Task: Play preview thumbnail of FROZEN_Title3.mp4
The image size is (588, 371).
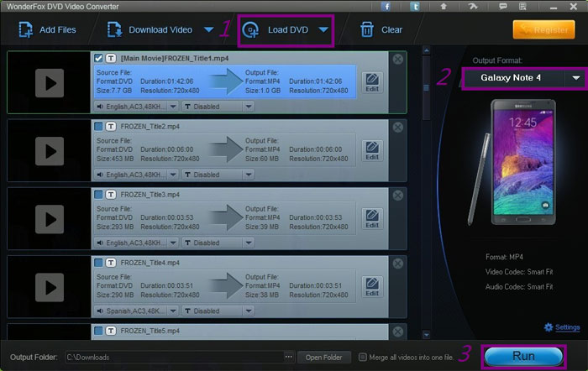Action: (50, 219)
